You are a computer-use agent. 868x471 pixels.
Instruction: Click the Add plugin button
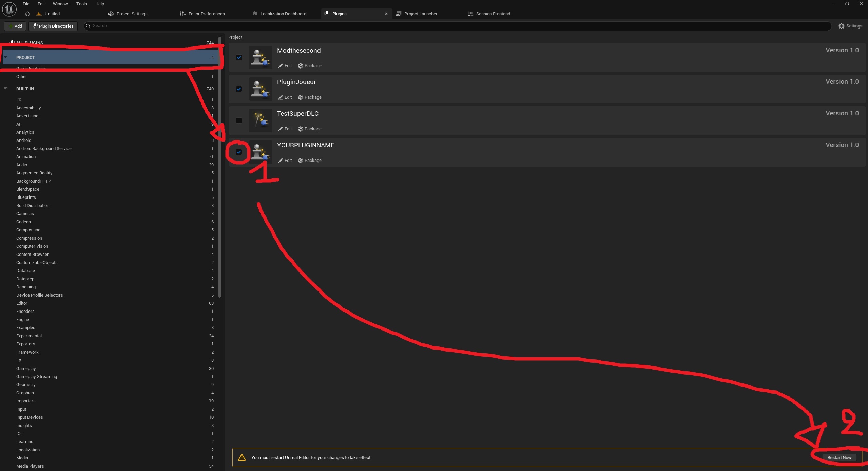(x=15, y=26)
